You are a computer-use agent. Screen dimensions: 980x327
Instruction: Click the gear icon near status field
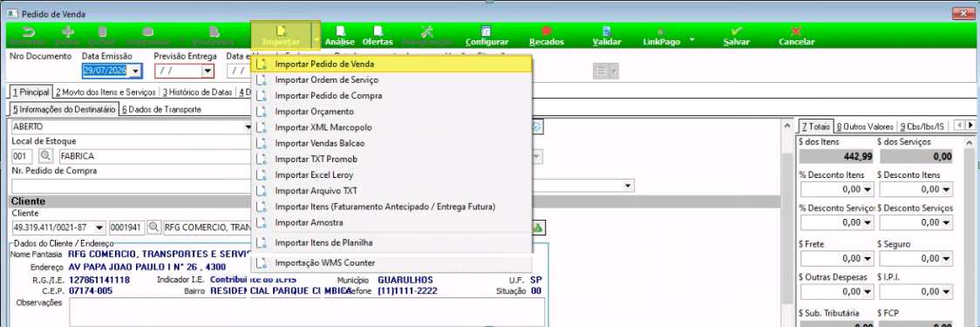point(538,127)
